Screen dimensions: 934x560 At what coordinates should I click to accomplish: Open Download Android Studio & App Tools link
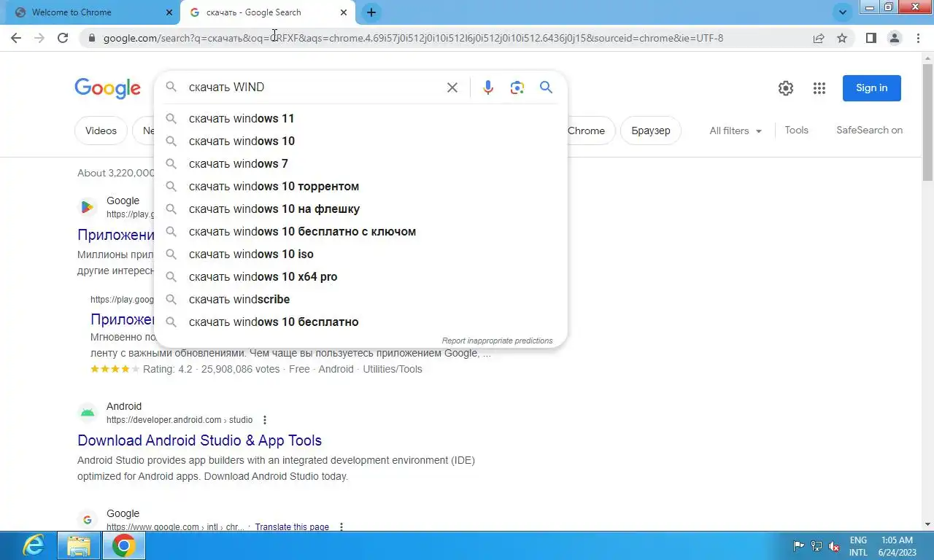pyautogui.click(x=199, y=440)
